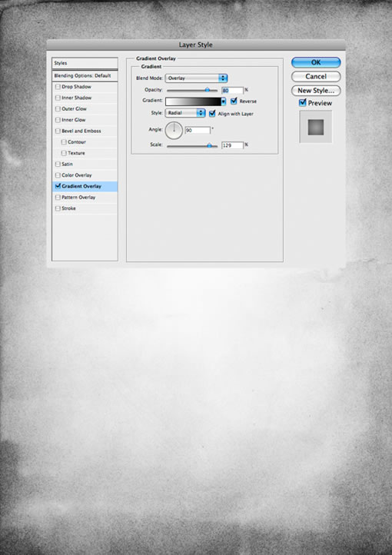Select the Gradient Overlay entry
This screenshot has height=555, width=392.
tap(85, 186)
